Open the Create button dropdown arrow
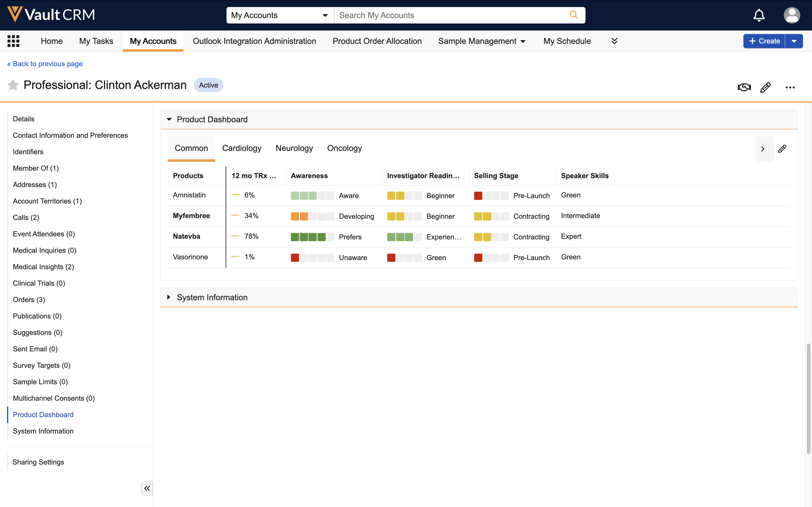The height and width of the screenshot is (507, 812). (794, 41)
